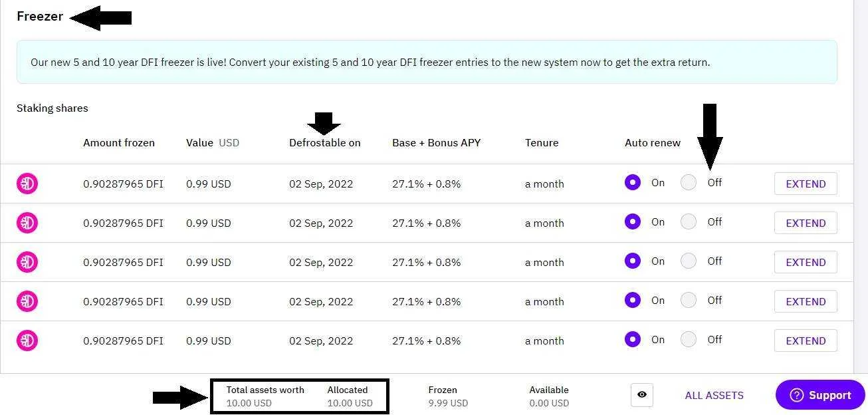
Task: Select auto renew On in the fourth row
Action: coord(633,300)
